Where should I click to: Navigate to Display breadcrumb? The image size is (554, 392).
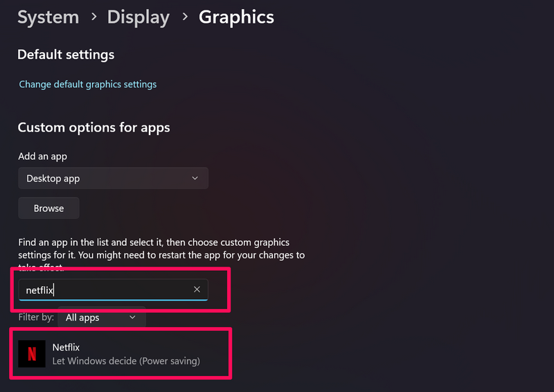pos(138,17)
